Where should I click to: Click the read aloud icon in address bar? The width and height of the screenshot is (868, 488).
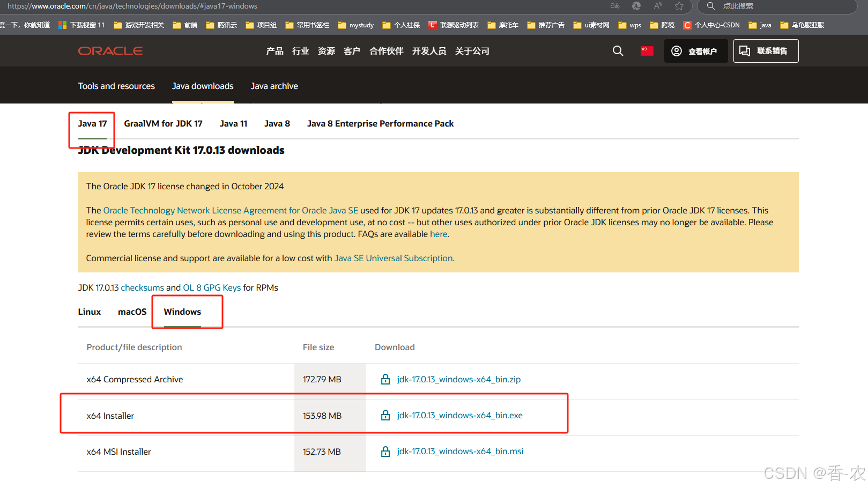pyautogui.click(x=658, y=6)
